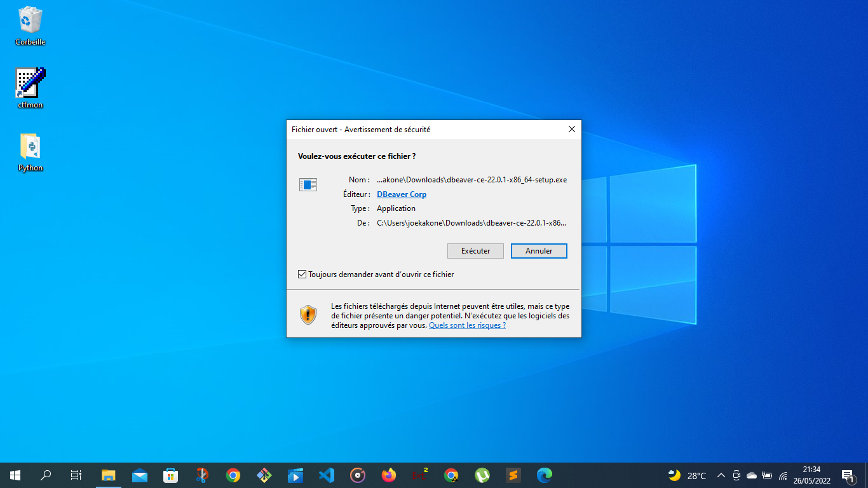The height and width of the screenshot is (488, 868).
Task: Open the first Google Chrome taskbar icon
Action: click(x=233, y=475)
